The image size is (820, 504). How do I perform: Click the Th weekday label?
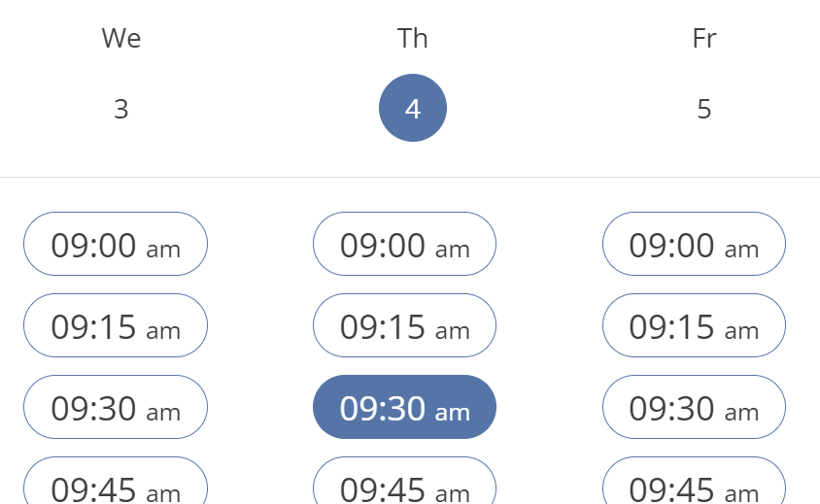[413, 38]
